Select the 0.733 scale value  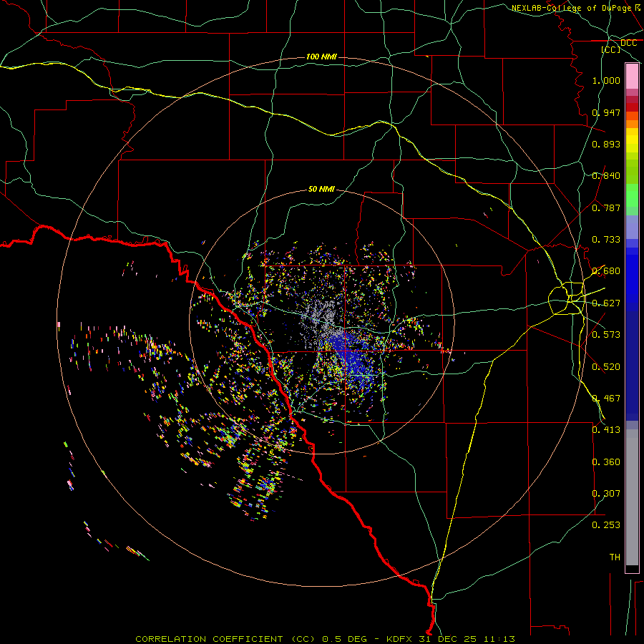click(x=606, y=240)
